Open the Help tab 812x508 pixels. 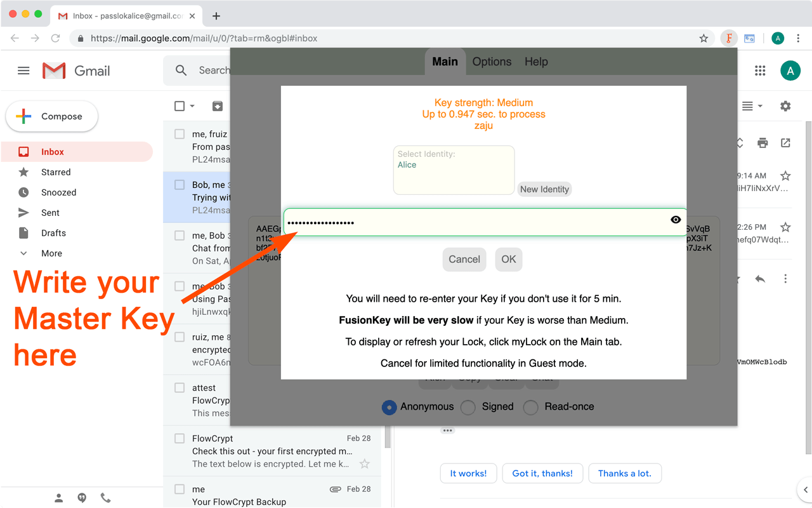click(x=536, y=62)
